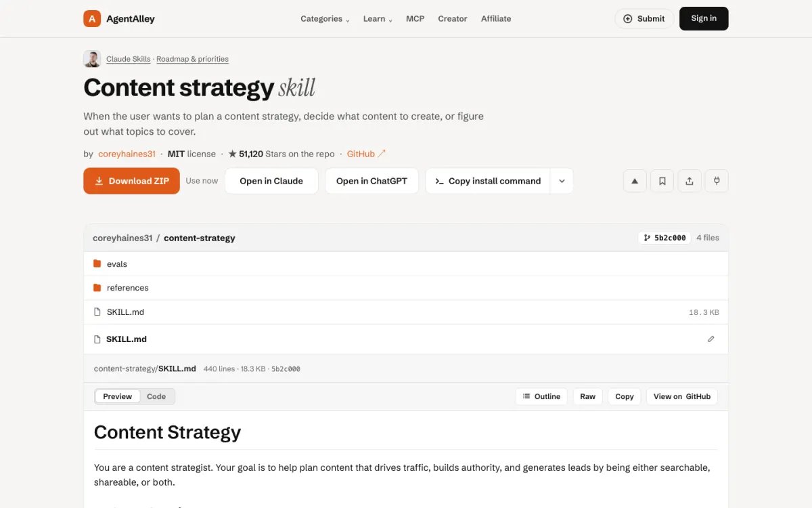812x508 pixels.
Task: Open Categories dropdown menu
Action: tap(325, 19)
